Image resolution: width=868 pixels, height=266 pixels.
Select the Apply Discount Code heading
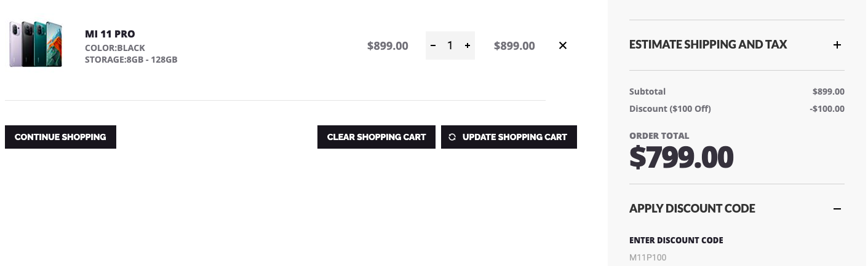[692, 209]
